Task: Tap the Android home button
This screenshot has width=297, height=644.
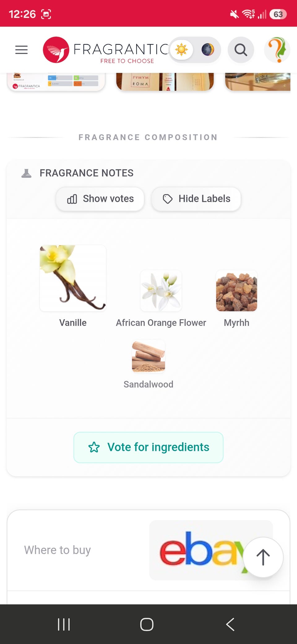Action: tap(147, 624)
